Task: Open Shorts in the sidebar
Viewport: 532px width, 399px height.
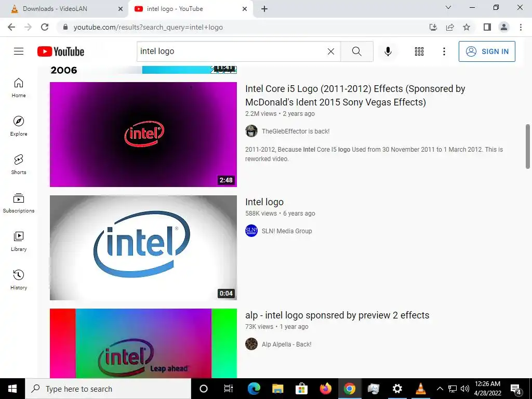Action: 19,165
